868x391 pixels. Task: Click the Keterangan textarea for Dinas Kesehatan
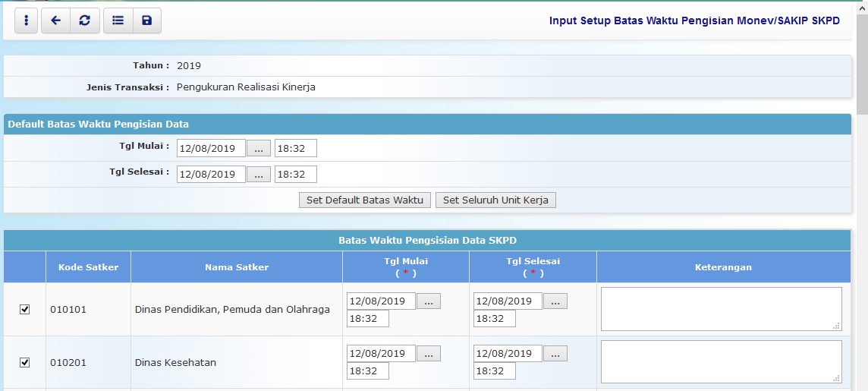coord(721,361)
